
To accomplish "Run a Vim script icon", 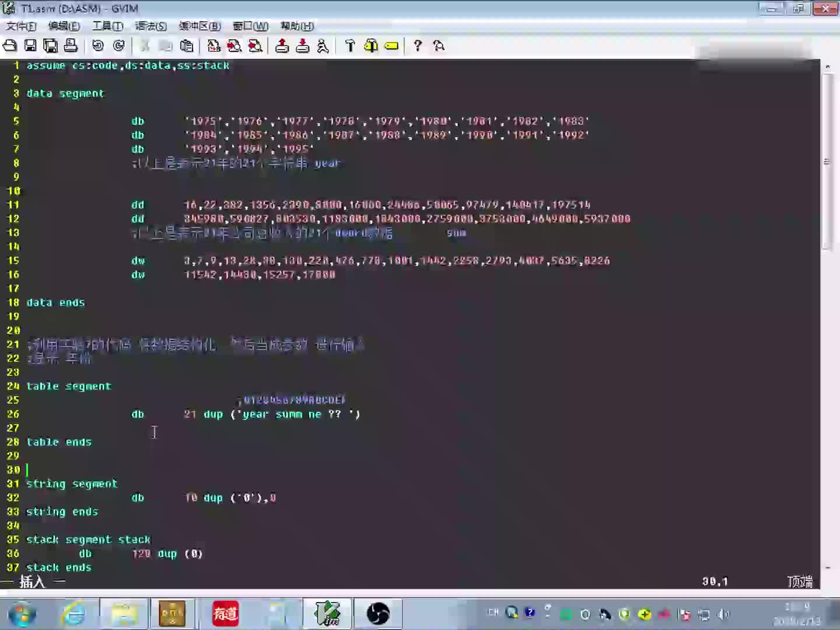I will click(x=323, y=45).
